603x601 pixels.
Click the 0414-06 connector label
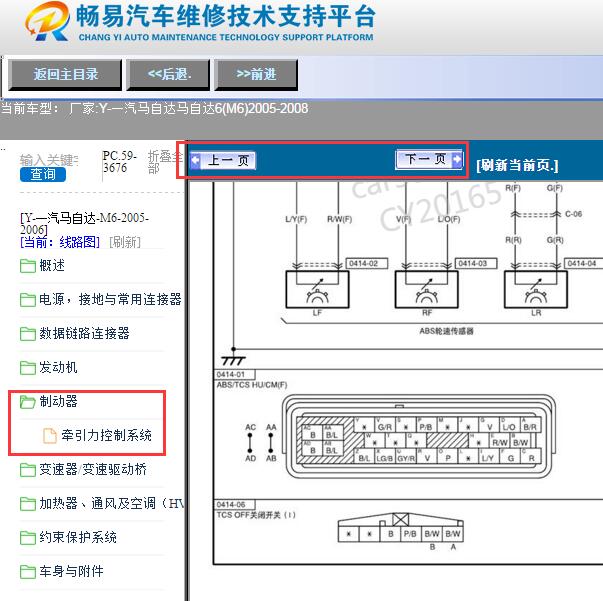coord(235,504)
